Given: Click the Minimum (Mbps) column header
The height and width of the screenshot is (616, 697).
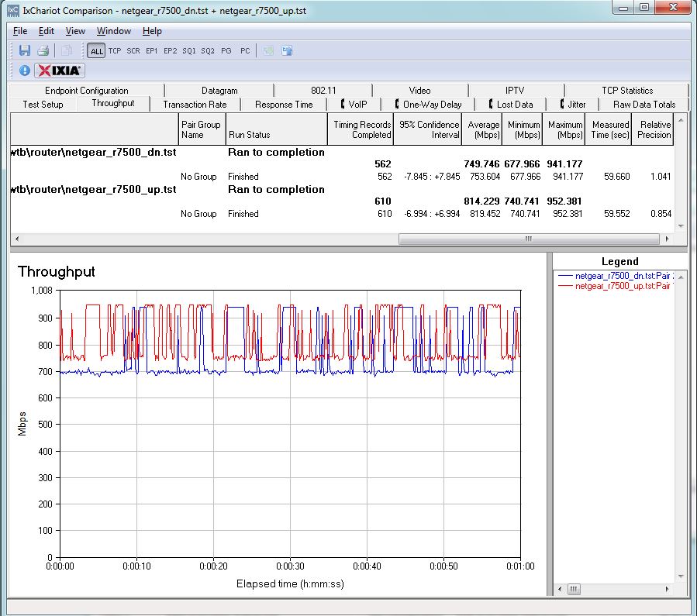Looking at the screenshot, I should pos(523,129).
